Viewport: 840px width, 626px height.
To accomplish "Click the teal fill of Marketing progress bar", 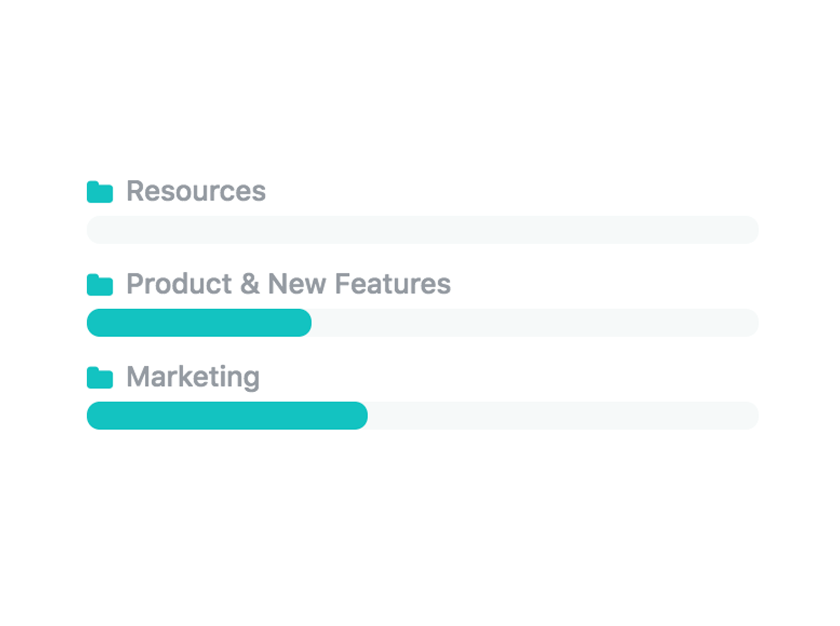I will (x=227, y=416).
